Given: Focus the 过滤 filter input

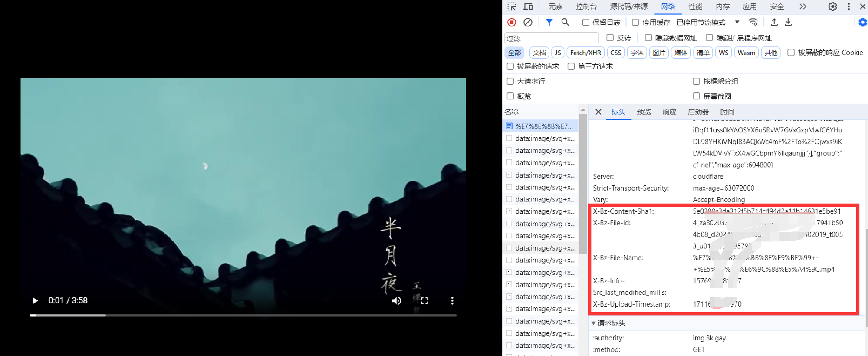Looking at the screenshot, I should point(552,38).
